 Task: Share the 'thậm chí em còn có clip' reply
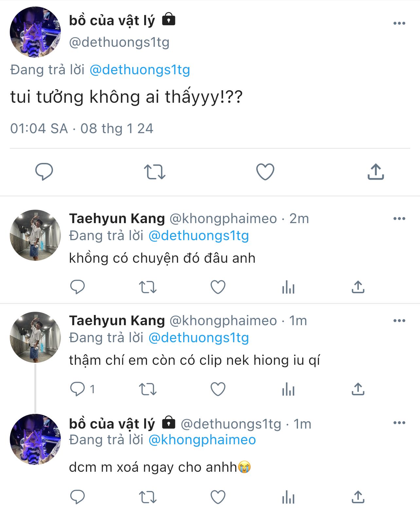coord(358,389)
